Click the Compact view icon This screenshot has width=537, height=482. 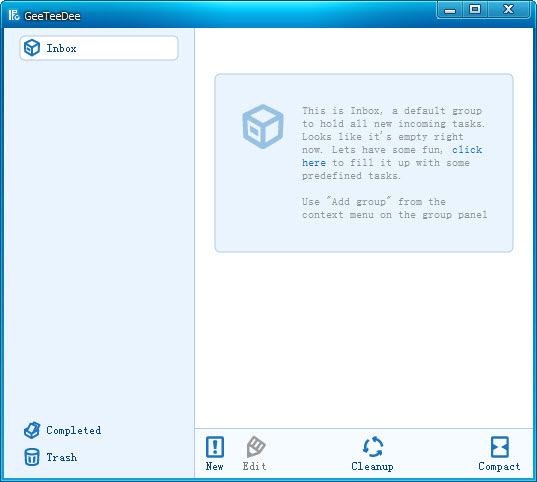(500, 447)
